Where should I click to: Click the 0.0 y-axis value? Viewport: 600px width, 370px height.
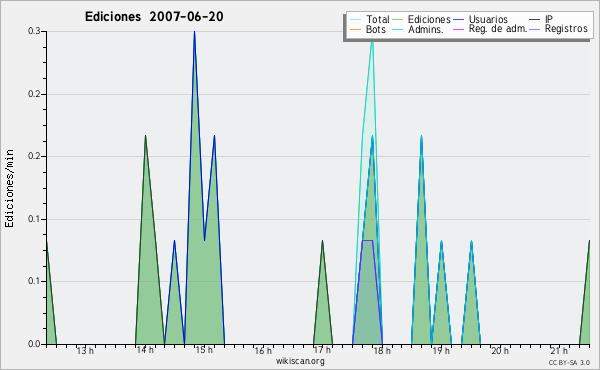[x=34, y=344]
